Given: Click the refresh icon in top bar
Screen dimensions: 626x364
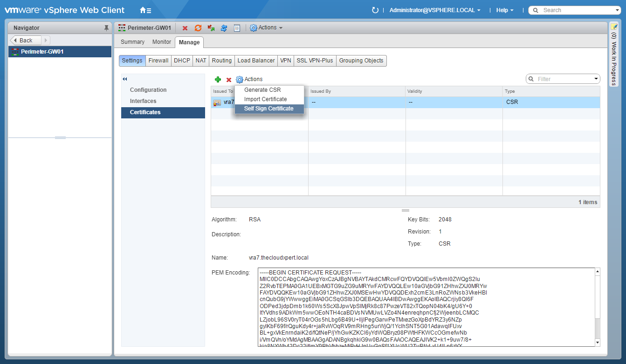Looking at the screenshot, I should tap(375, 10).
